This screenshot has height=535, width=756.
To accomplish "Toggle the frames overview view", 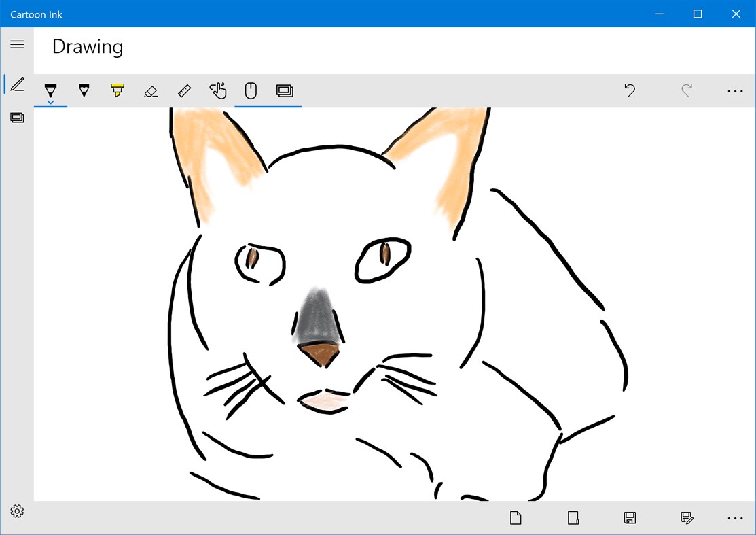I will (x=285, y=90).
